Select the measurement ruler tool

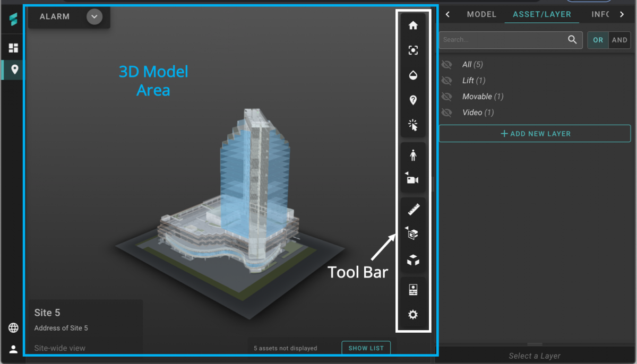pyautogui.click(x=413, y=208)
